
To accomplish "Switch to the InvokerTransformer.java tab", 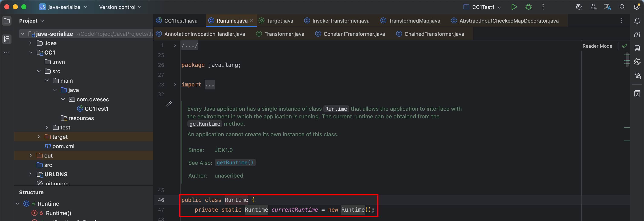I will [341, 21].
